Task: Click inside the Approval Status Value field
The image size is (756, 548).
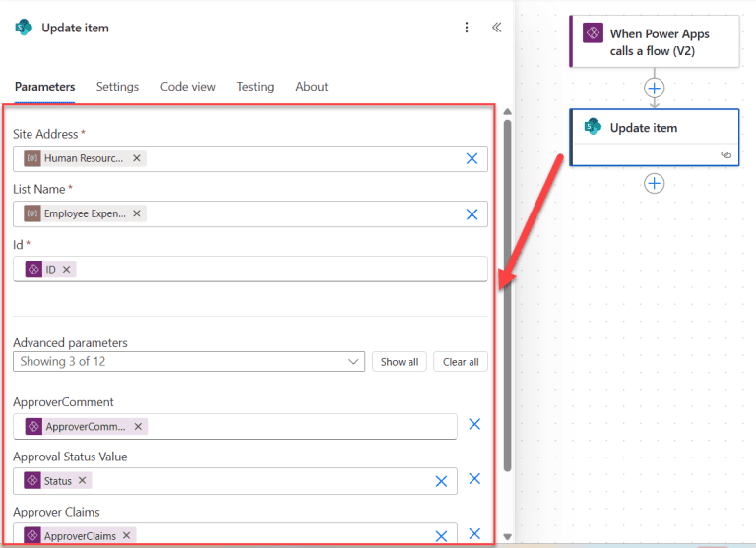Action: coord(235,481)
